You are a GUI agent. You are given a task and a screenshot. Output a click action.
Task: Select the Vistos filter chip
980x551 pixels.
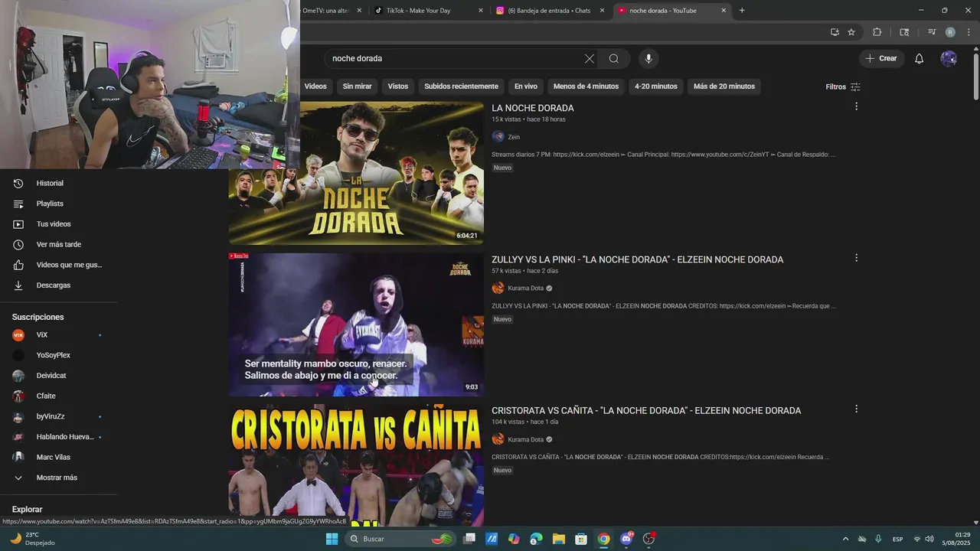click(x=398, y=86)
